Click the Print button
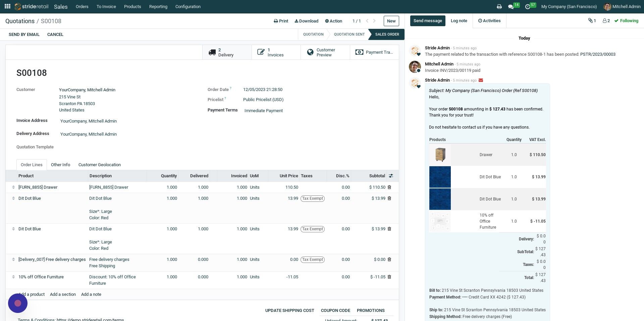Screen dimensions: 644x321 (x=281, y=21)
